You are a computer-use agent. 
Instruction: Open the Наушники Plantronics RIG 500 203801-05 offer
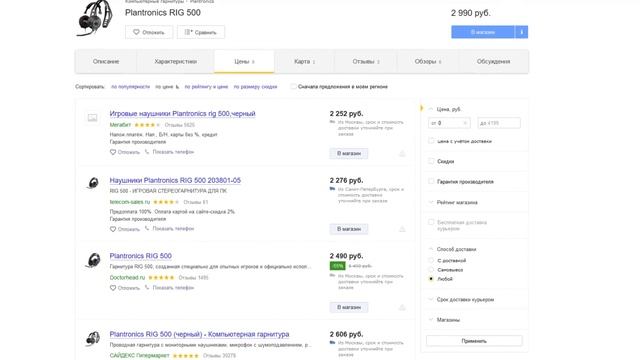[x=175, y=180]
